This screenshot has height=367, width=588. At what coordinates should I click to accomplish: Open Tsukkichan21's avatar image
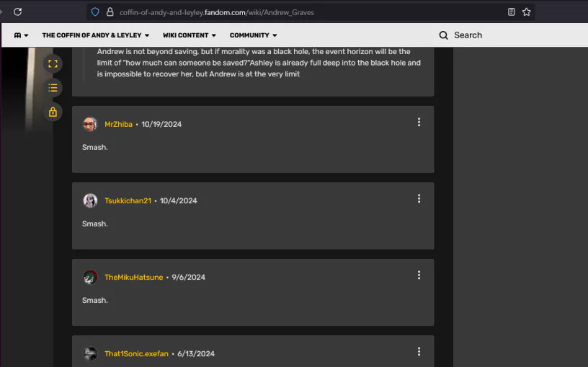point(90,200)
